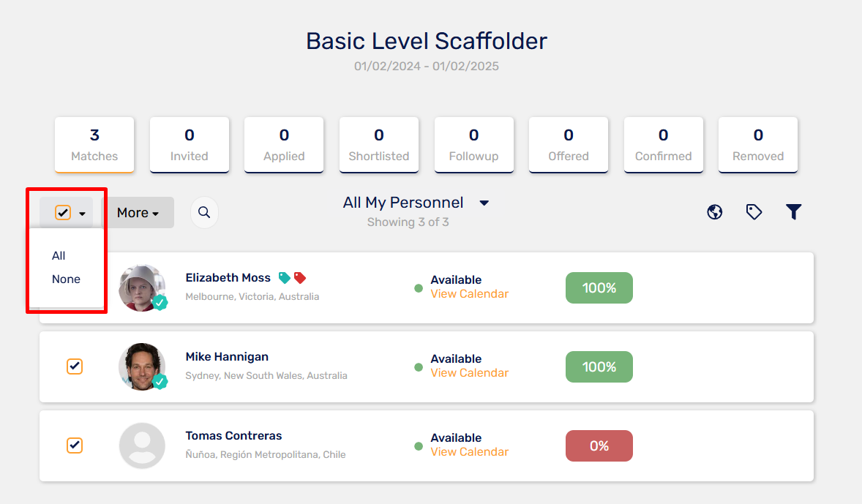The width and height of the screenshot is (862, 504).
Task: Open the globe map view icon
Action: tap(715, 212)
